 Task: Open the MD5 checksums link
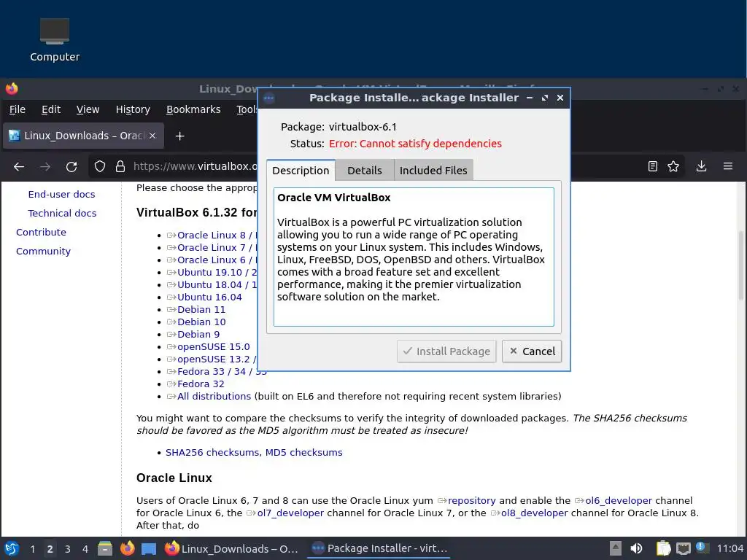(304, 452)
